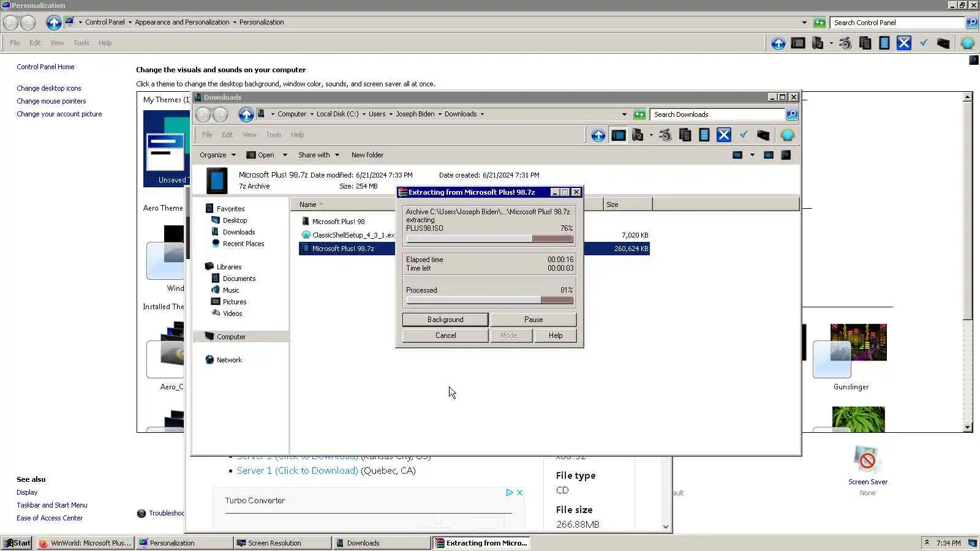The height and width of the screenshot is (551, 980).
Task: Open the Personalization address bar history dropdown
Action: coord(804,23)
